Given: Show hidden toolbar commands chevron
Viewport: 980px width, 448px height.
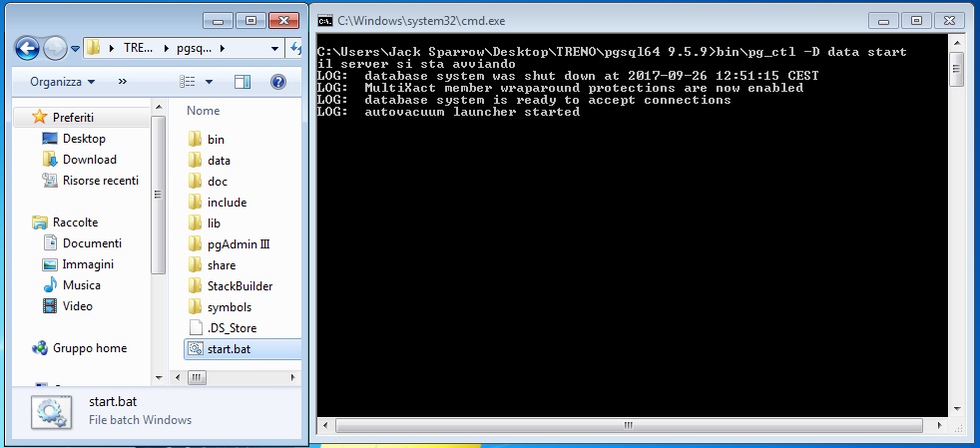Looking at the screenshot, I should (x=123, y=82).
